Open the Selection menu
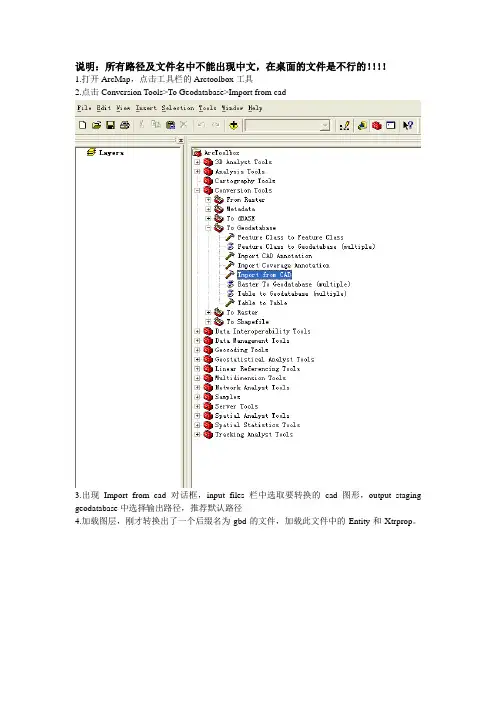The width and height of the screenshot is (496, 702). click(178, 108)
